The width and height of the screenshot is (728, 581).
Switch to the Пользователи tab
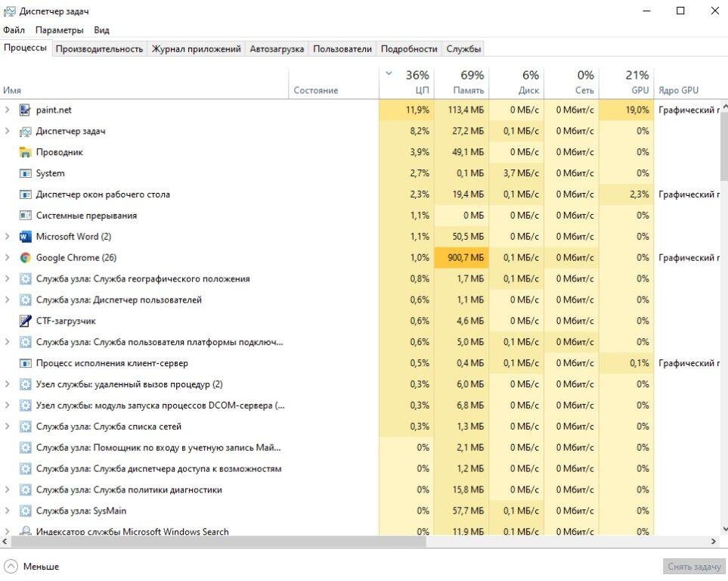click(x=342, y=49)
